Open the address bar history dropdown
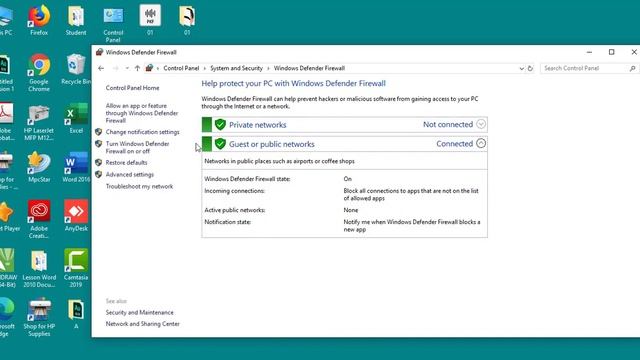 click(522, 69)
